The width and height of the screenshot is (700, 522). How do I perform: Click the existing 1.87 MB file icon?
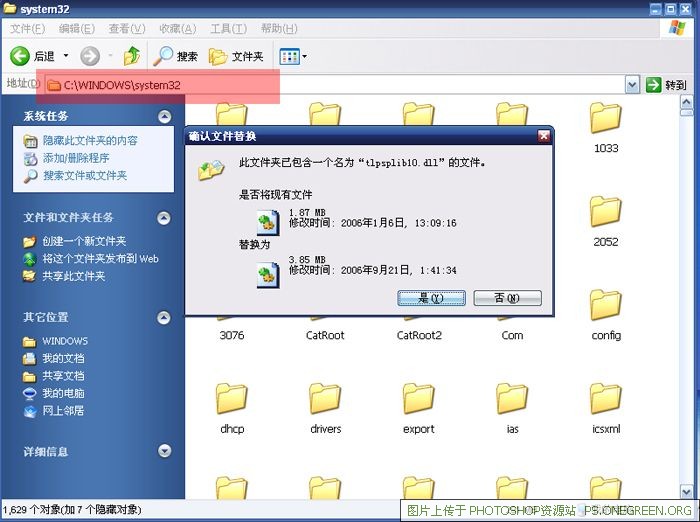(268, 222)
